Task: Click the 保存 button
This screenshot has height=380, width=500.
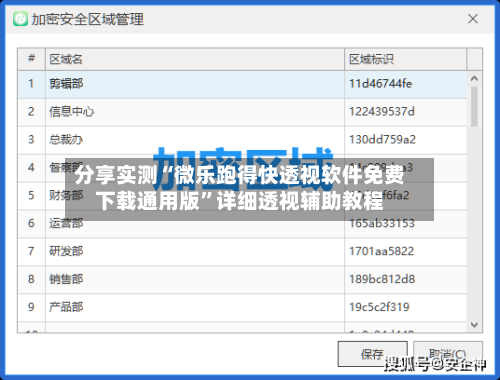Action: [373, 354]
